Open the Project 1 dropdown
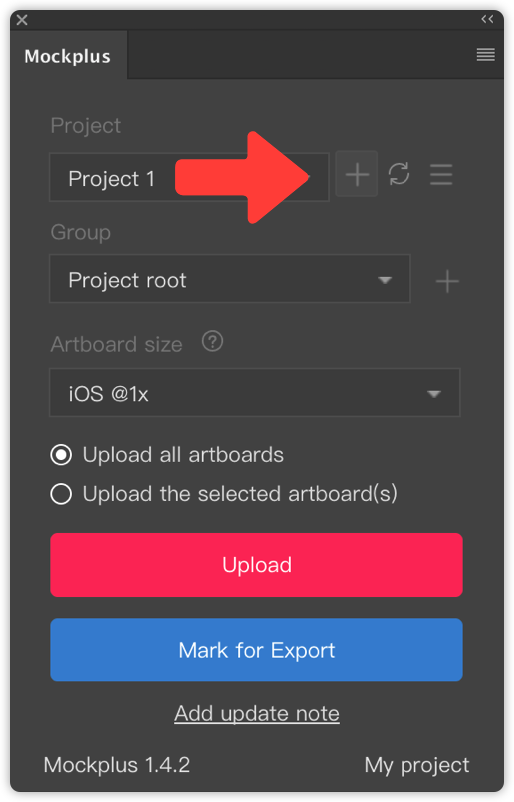The image size is (514, 802). click(189, 177)
